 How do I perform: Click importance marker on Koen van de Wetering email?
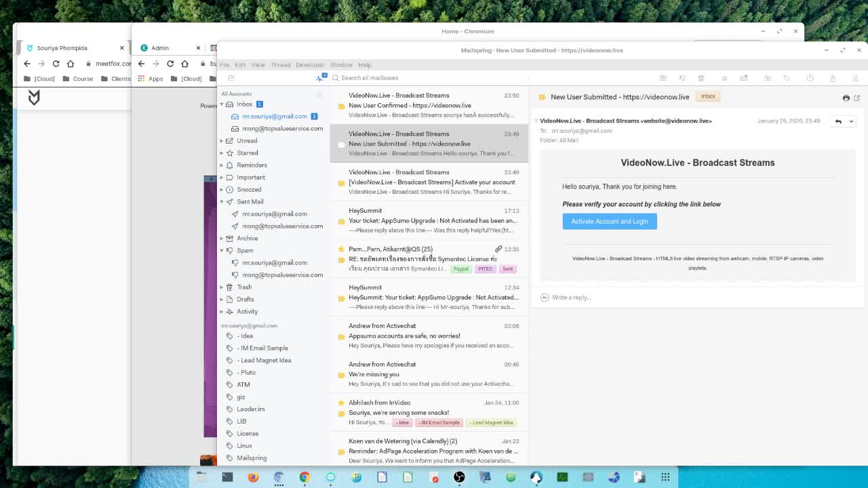[x=341, y=451]
